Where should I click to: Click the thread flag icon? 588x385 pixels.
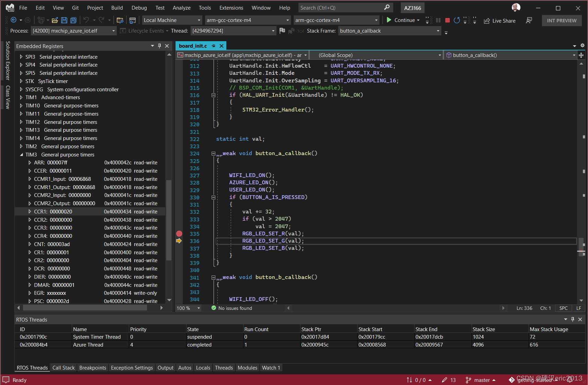point(282,31)
